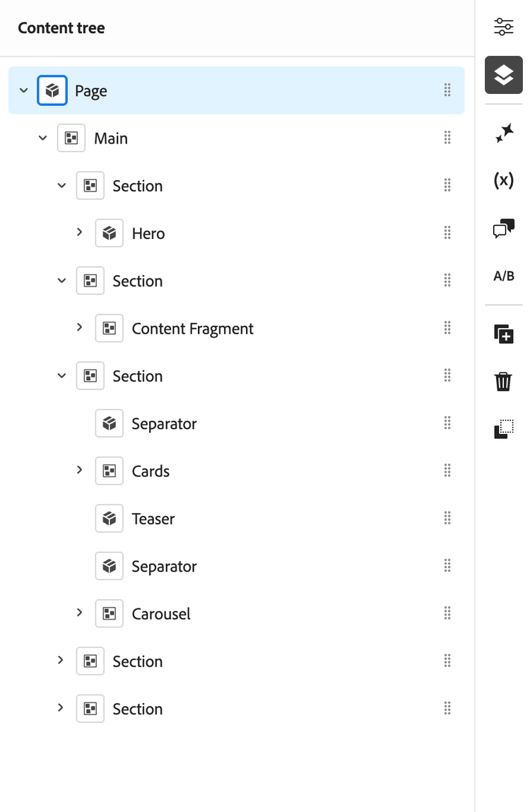Expand the Cards node chevron
The width and height of the screenshot is (530, 812).
(x=80, y=470)
